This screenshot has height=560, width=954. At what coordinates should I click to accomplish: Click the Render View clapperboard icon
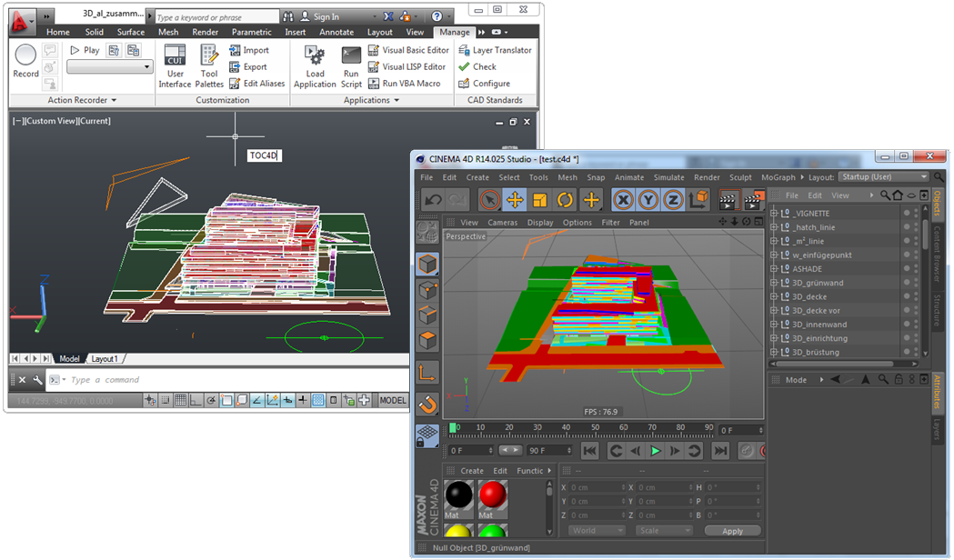pyautogui.click(x=728, y=199)
